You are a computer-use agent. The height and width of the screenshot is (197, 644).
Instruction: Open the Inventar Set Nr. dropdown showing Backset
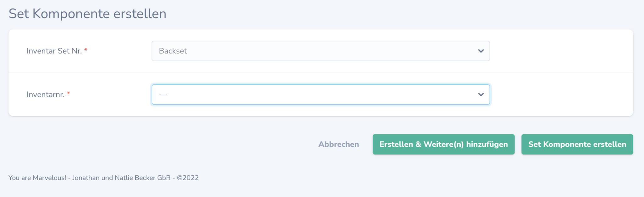coord(320,51)
